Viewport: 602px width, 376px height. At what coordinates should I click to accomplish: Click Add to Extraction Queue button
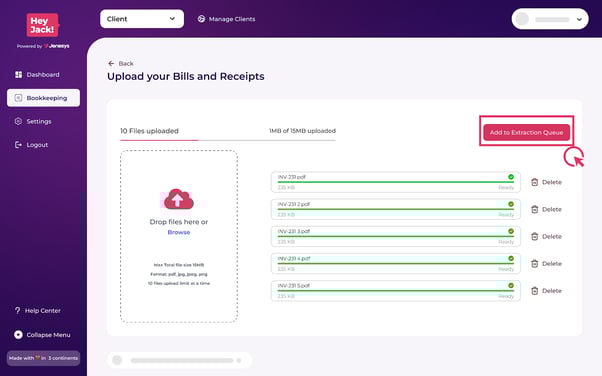click(x=526, y=133)
